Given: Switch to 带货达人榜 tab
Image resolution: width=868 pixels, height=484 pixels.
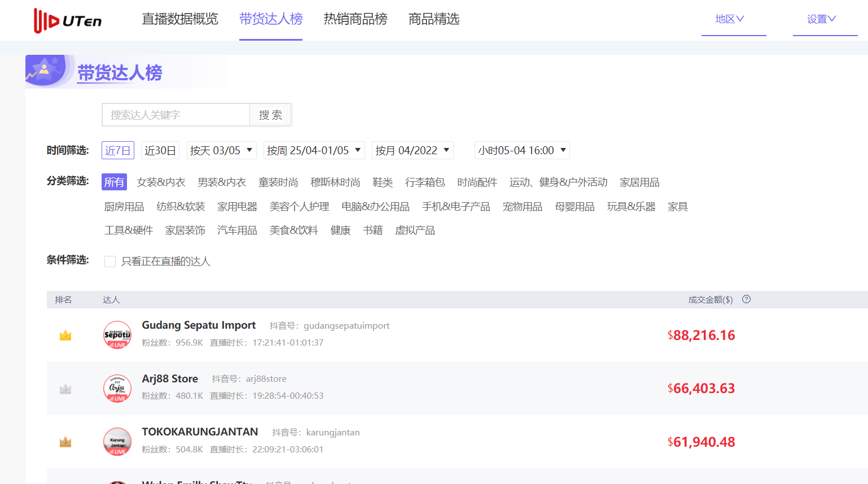Looking at the screenshot, I should coord(271,19).
